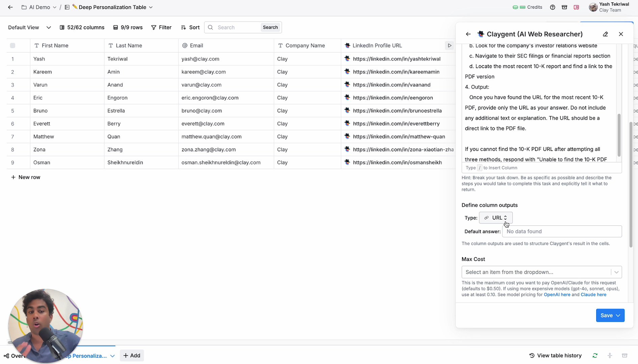Expand the Deep Personaliza... tab chevron

click(x=112, y=356)
